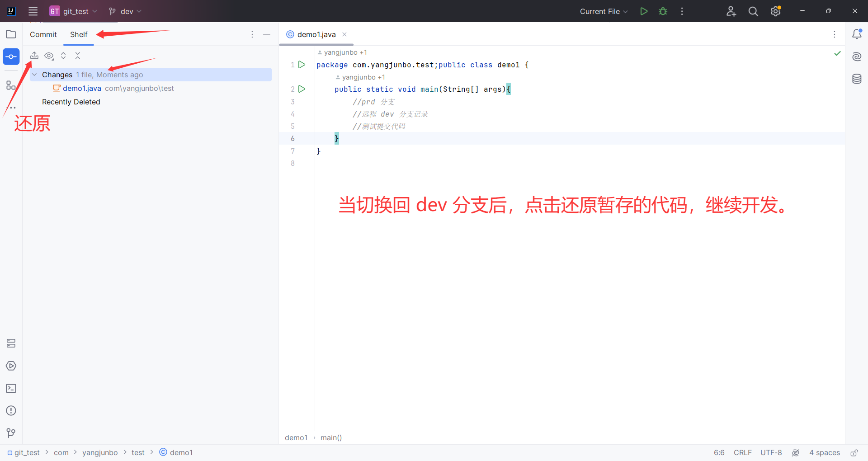Open the Git tool window branch icon
Image resolution: width=868 pixels, height=461 pixels.
click(11, 433)
